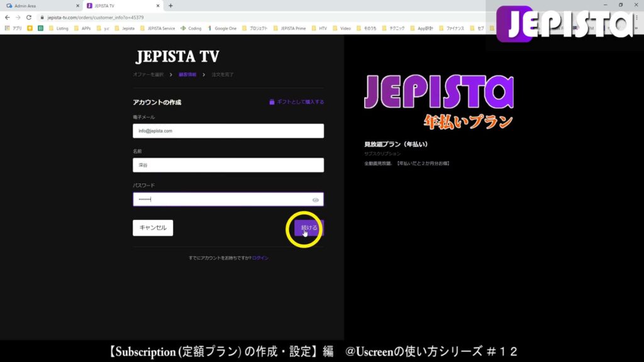Open the テクニック bookmark folder
644x362 pixels.
(393, 28)
